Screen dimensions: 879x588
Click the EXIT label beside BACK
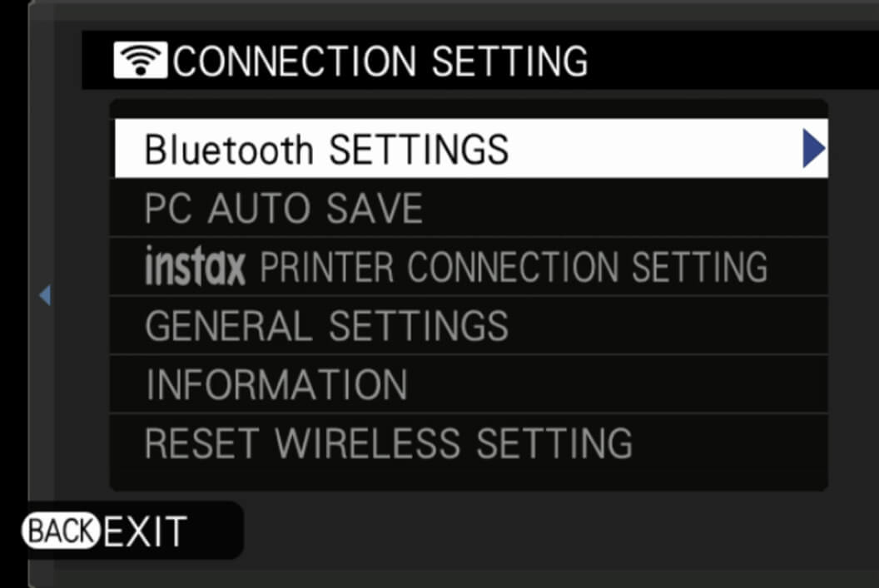click(145, 531)
